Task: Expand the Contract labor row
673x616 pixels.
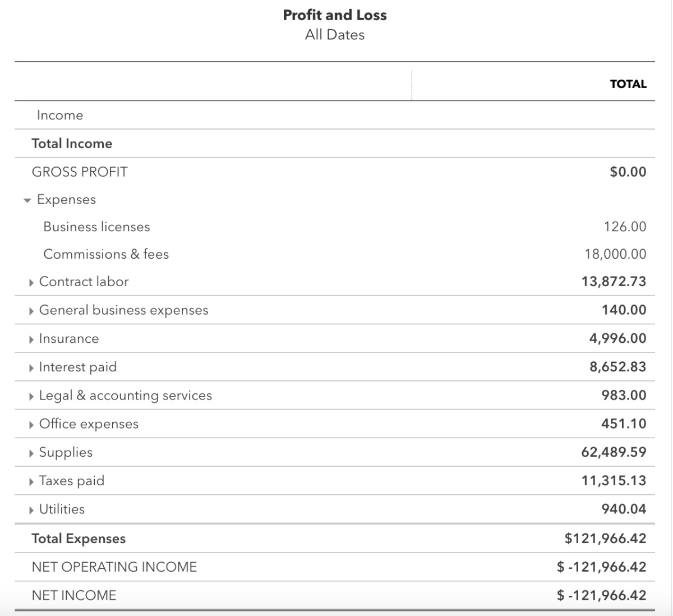Action: 31,282
